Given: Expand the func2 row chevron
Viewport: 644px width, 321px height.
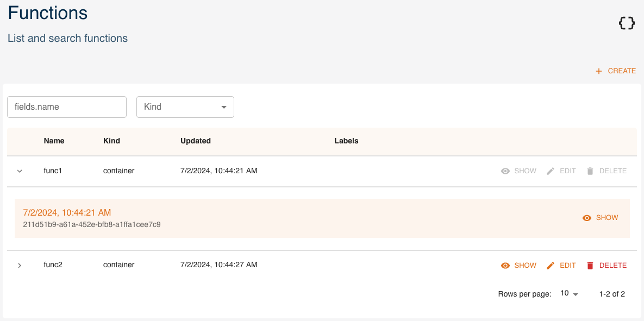Looking at the screenshot, I should coord(20,266).
